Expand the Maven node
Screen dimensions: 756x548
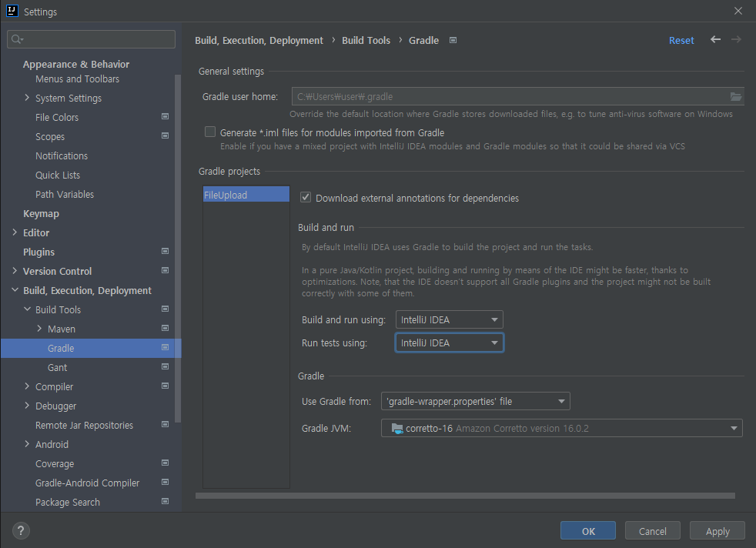tap(39, 329)
